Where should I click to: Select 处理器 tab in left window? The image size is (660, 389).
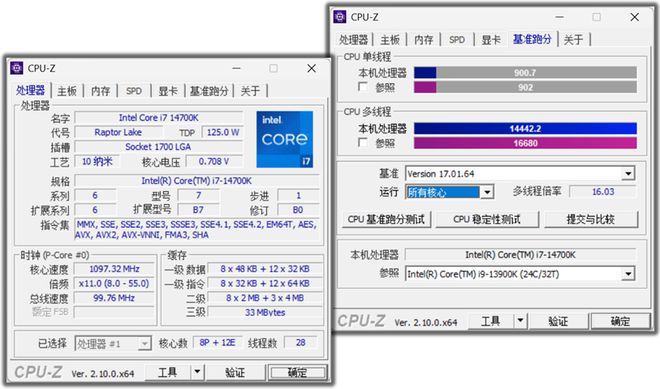[30, 90]
